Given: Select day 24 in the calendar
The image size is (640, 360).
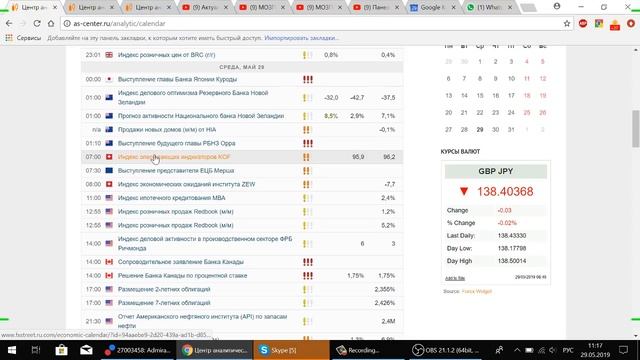Looking at the screenshot, I should click(511, 113).
